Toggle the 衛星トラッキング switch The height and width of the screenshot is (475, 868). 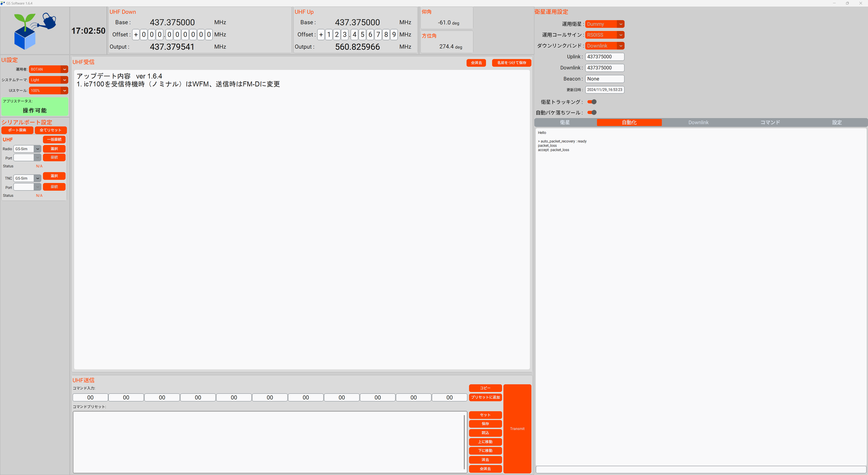click(592, 102)
